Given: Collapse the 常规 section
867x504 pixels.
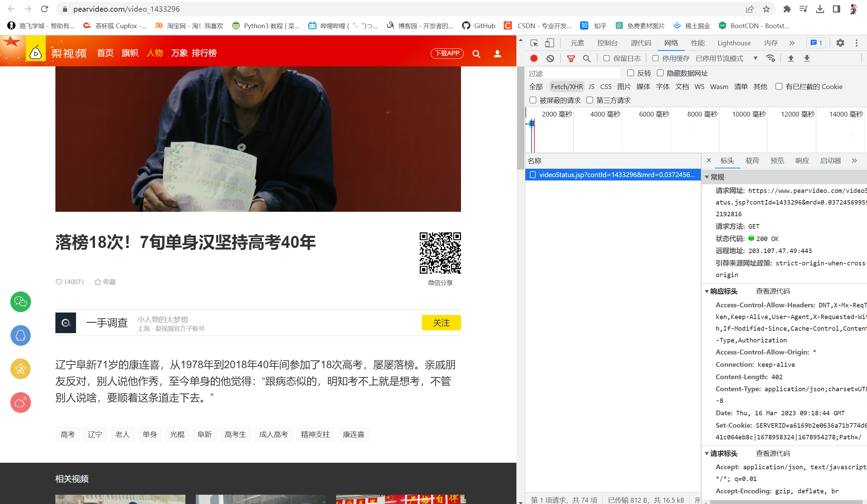Looking at the screenshot, I should pyautogui.click(x=707, y=177).
